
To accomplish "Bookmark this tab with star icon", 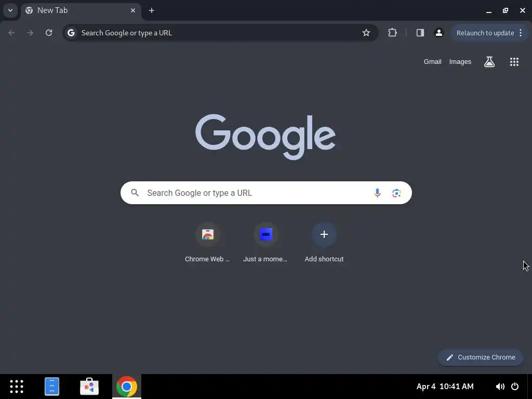I will tap(366, 33).
